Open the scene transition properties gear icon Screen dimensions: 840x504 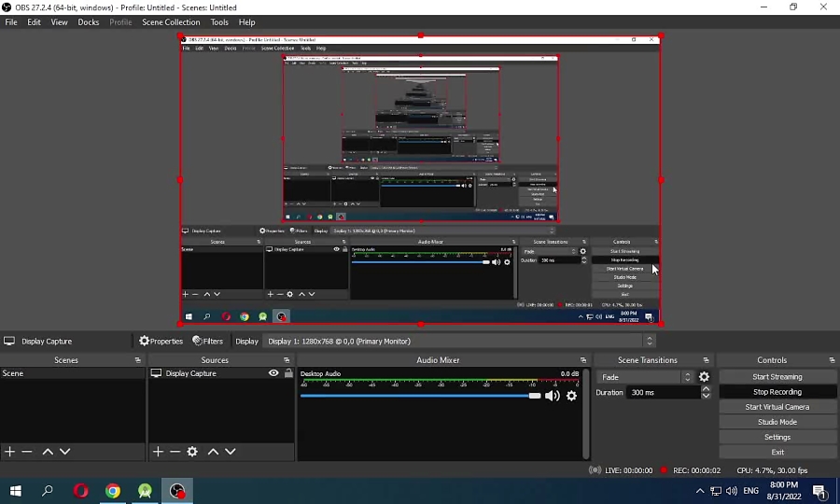click(704, 377)
